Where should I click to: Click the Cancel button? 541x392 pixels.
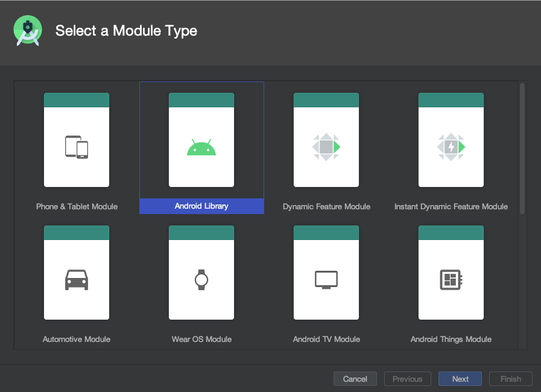(x=355, y=379)
